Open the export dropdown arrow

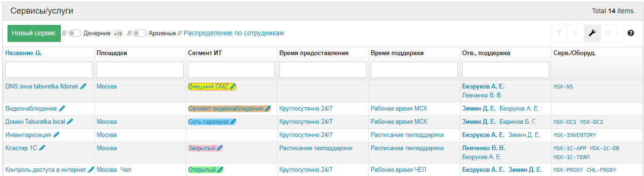click(617, 33)
